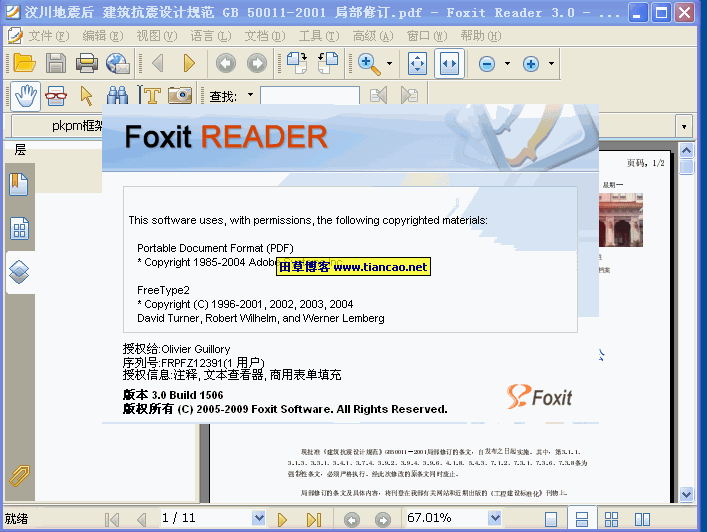
Task: Open the 帮助(H) menu
Action: [x=481, y=36]
